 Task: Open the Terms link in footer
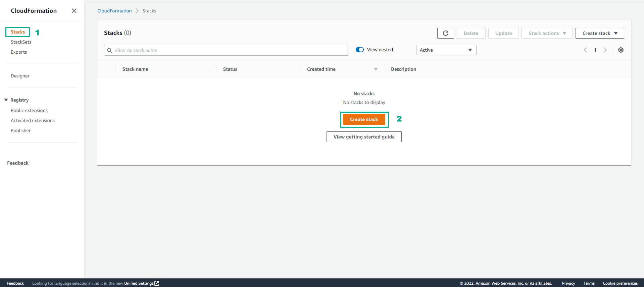point(589,283)
